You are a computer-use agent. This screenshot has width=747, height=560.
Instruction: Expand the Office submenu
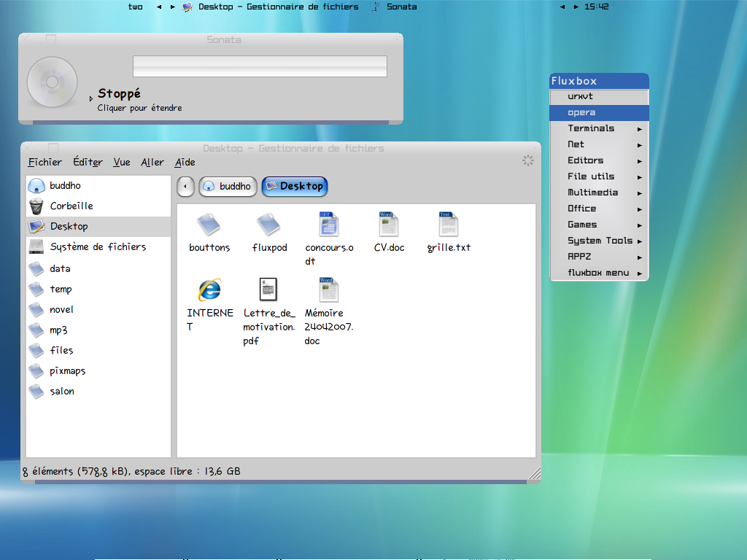(640, 209)
